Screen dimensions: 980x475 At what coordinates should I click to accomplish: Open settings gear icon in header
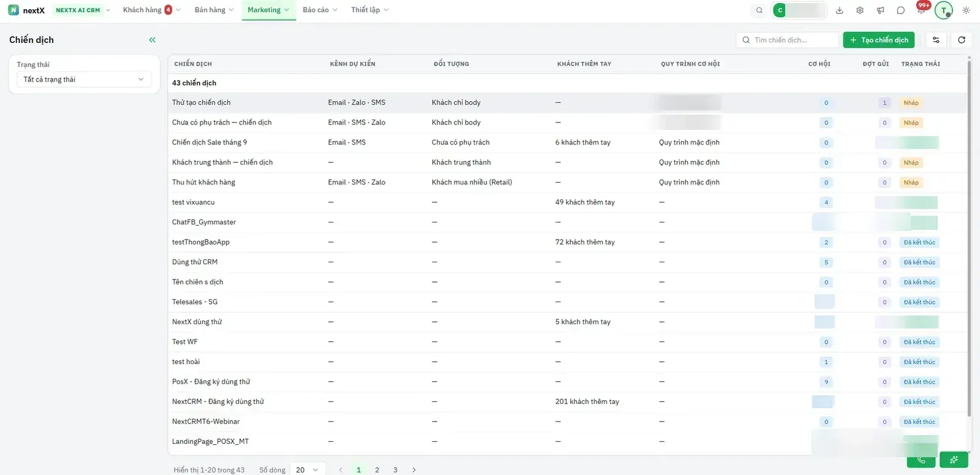(x=860, y=10)
